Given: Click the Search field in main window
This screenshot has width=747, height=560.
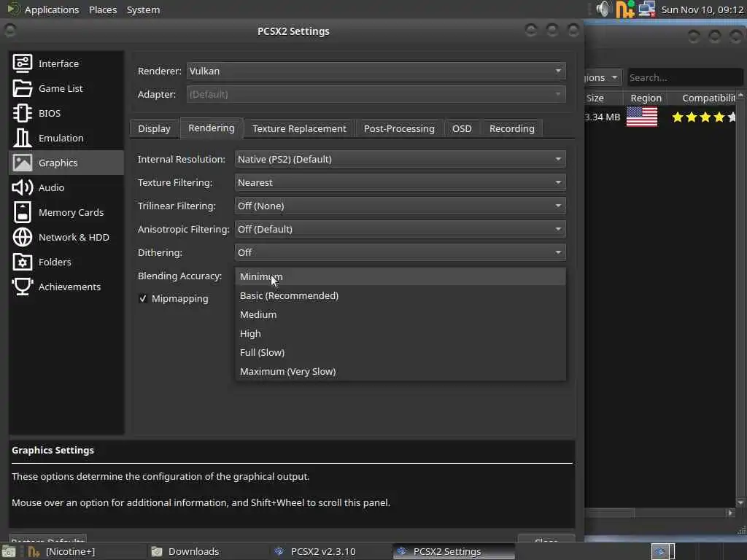Looking at the screenshot, I should 684,77.
